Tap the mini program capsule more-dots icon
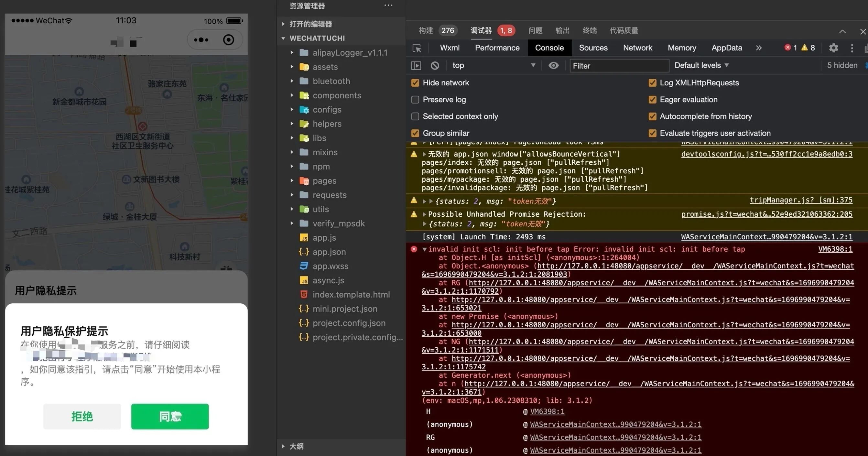868x456 pixels. [201, 40]
